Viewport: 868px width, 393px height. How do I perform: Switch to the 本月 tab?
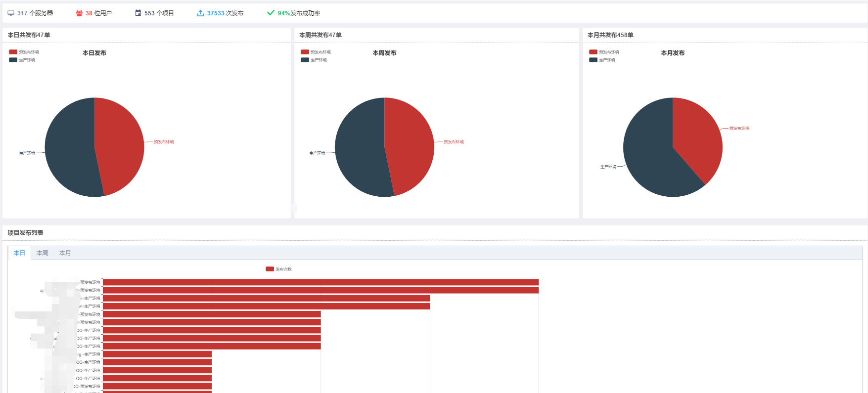coord(65,253)
